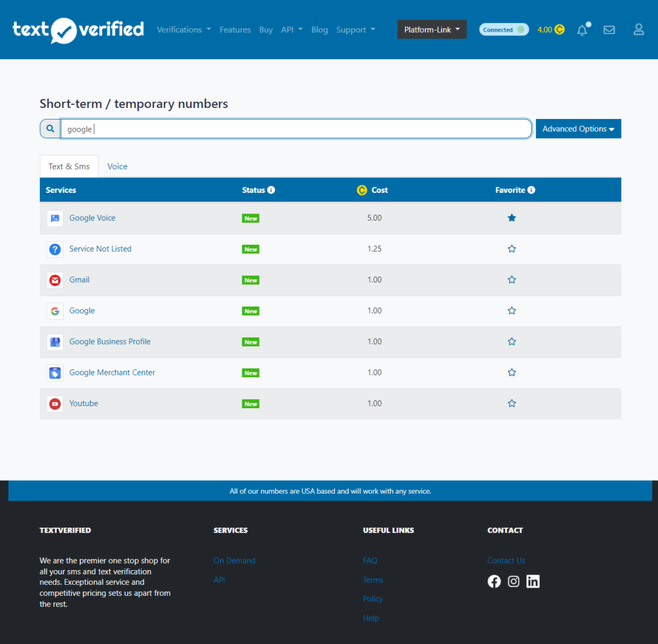Open the Blog page

click(x=319, y=30)
